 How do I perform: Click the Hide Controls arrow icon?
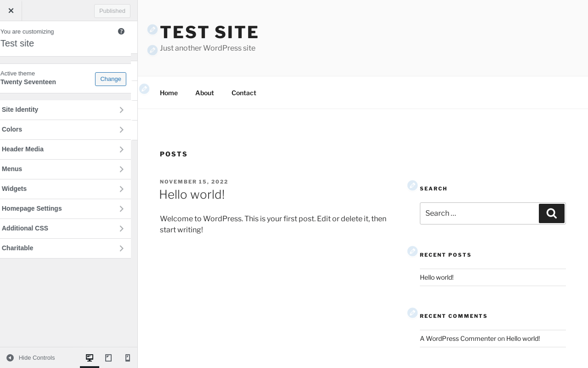click(10, 358)
